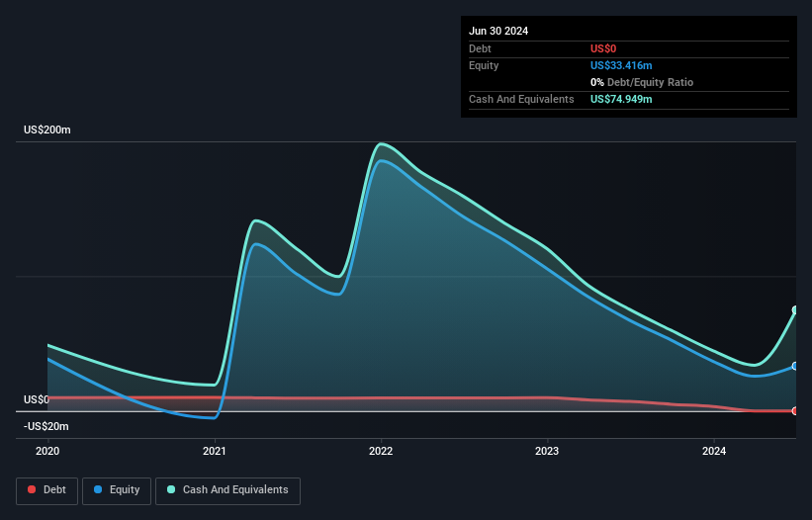Click the red Debt legend dot
Screen dimensions: 812x520
click(x=32, y=489)
